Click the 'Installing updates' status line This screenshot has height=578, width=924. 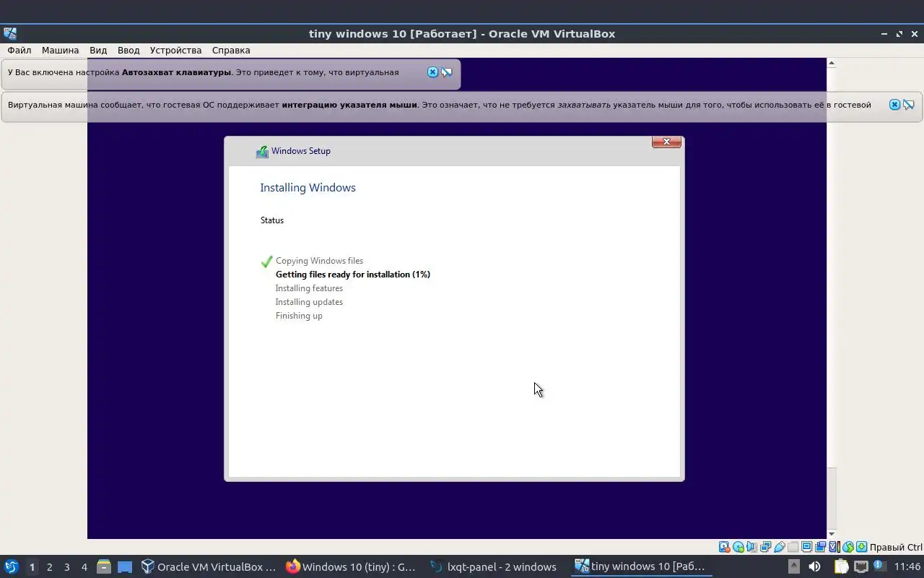(x=309, y=302)
